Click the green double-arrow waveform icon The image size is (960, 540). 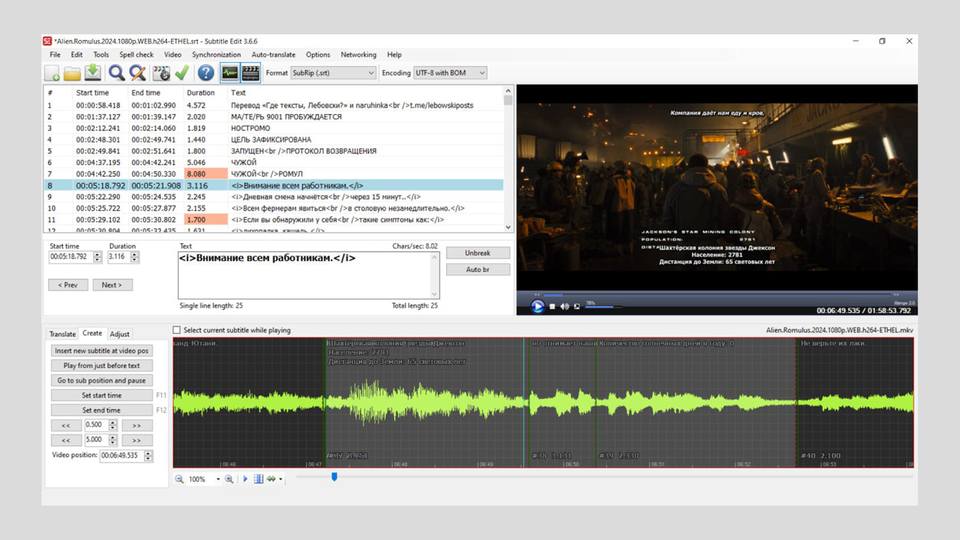tap(271, 479)
